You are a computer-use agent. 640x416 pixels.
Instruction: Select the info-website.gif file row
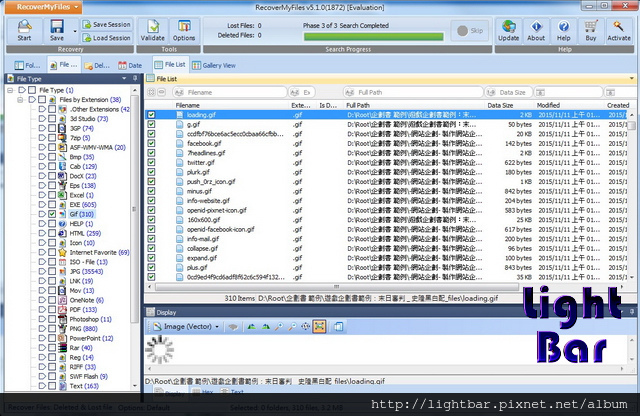388,200
